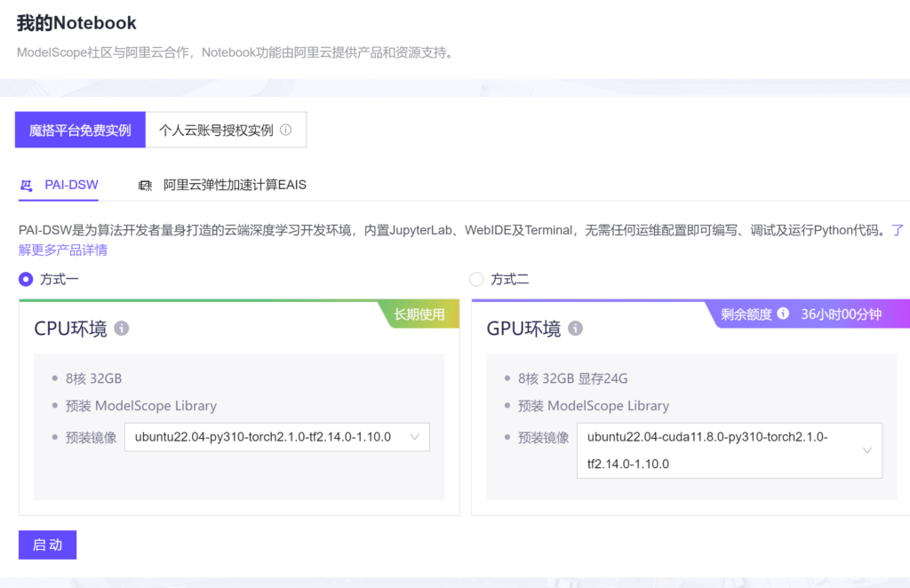Select the 方式一 radio button
Screen dimensions: 910x588
coord(26,280)
